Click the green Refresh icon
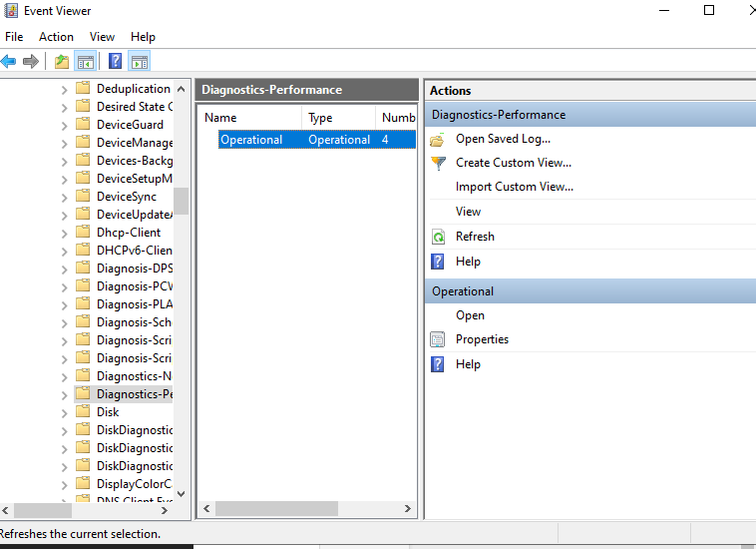Viewport: 756px width, 549px height. tap(438, 237)
